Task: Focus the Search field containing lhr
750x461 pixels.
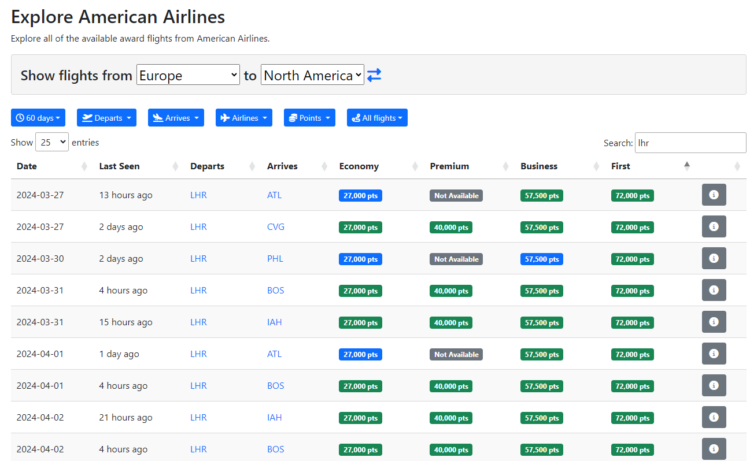Action: [690, 143]
